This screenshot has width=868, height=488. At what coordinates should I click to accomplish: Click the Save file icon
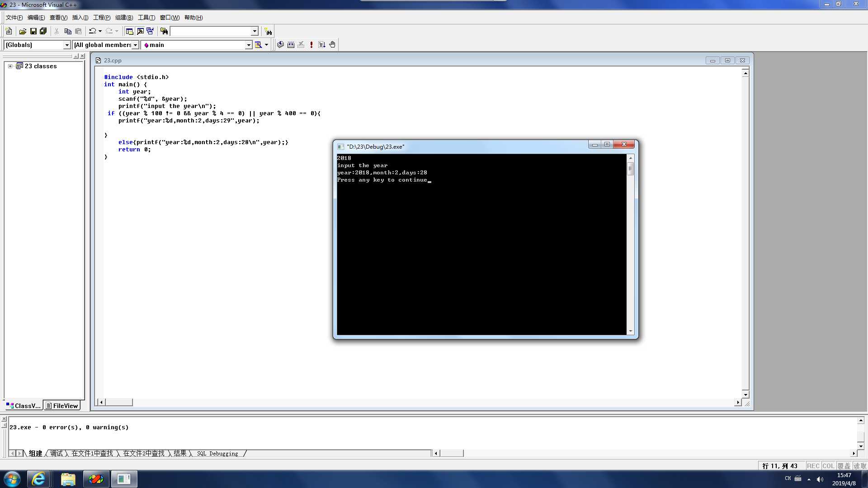click(33, 31)
